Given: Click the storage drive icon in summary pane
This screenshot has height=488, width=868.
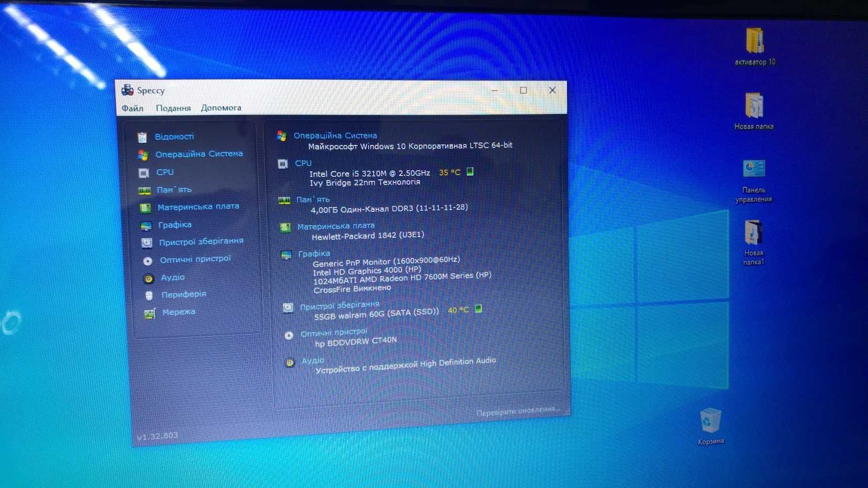Looking at the screenshot, I should 288,307.
